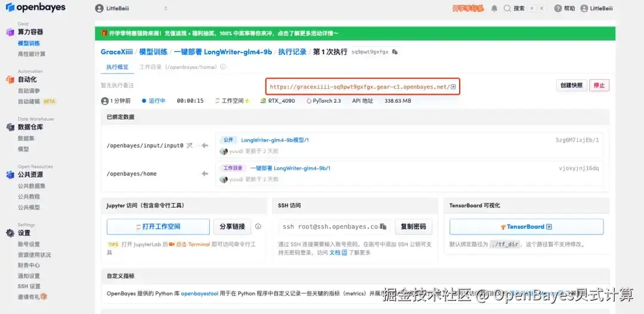Image resolution: width=644 pixels, height=314 pixels.
Task: Open the 数据仓库 section icon
Action: click(x=10, y=127)
